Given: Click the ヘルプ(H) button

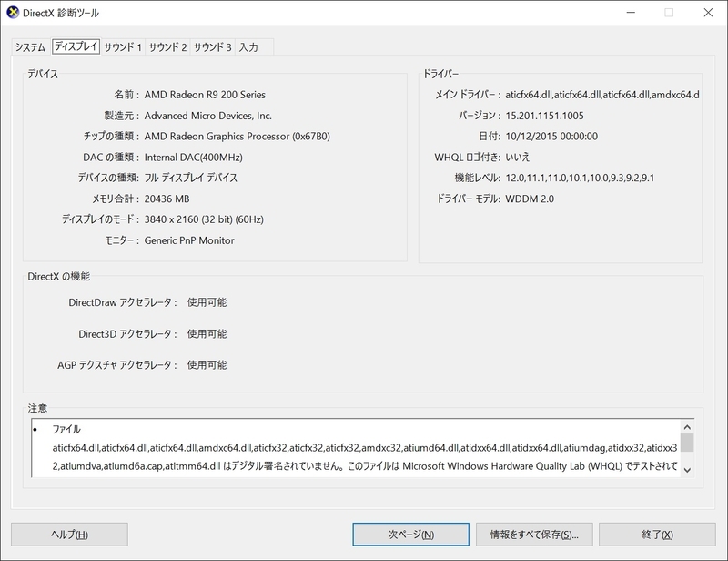Looking at the screenshot, I should pos(70,535).
